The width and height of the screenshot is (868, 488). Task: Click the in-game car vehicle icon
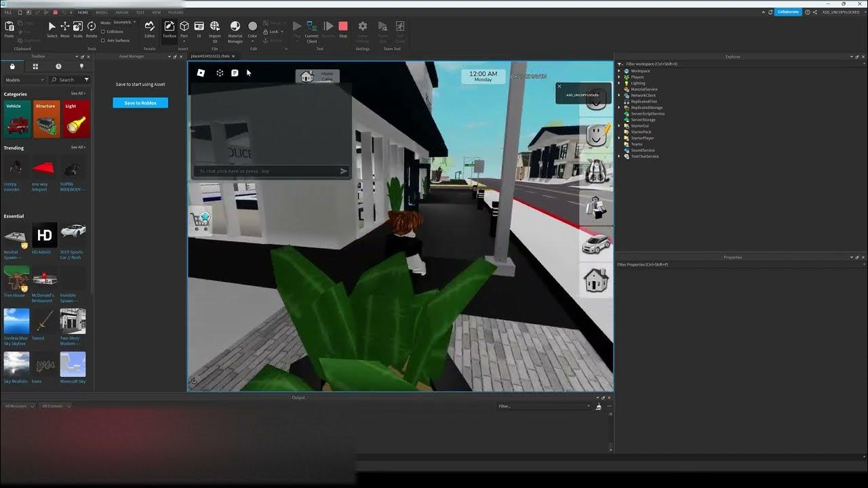click(x=596, y=243)
